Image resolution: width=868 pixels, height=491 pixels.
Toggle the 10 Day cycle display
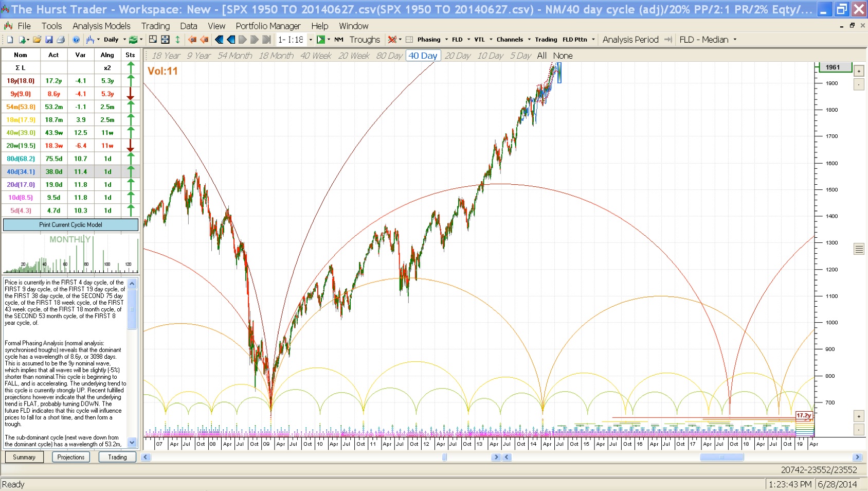490,56
